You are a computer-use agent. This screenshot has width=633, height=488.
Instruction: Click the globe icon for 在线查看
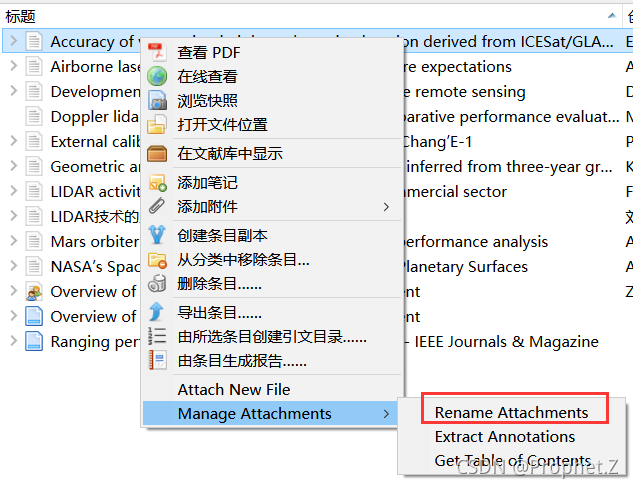pyautogui.click(x=157, y=76)
